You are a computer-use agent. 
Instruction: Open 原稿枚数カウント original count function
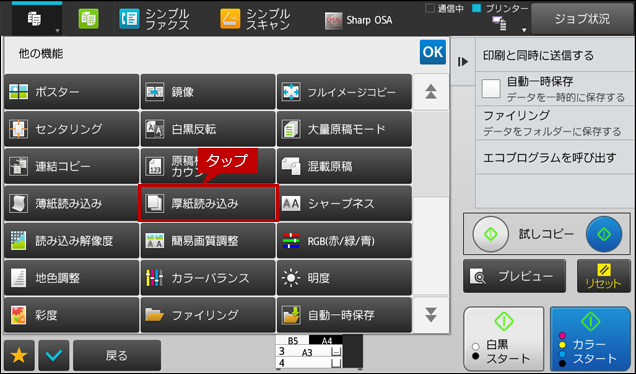[x=208, y=166]
